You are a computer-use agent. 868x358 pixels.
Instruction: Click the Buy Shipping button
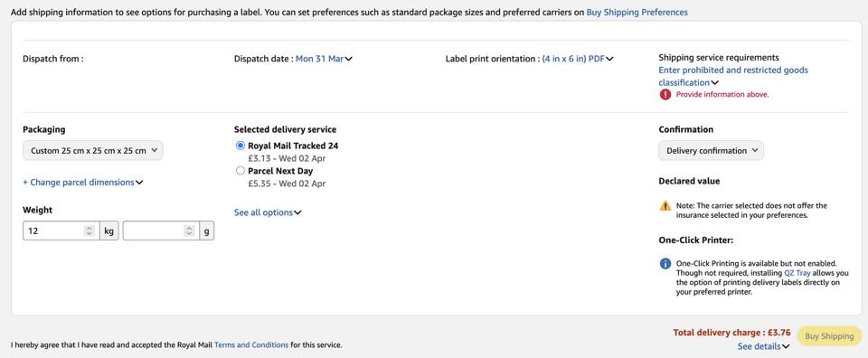[x=829, y=336]
